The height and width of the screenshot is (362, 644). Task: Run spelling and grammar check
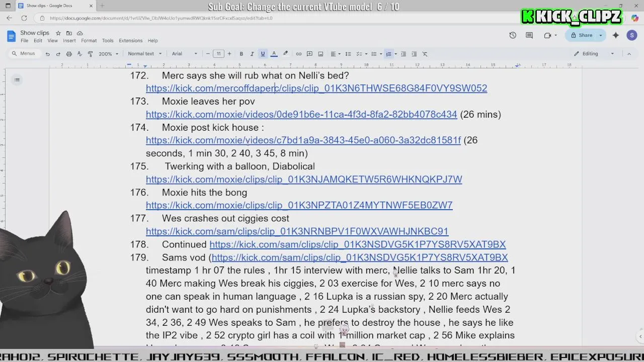(79, 54)
